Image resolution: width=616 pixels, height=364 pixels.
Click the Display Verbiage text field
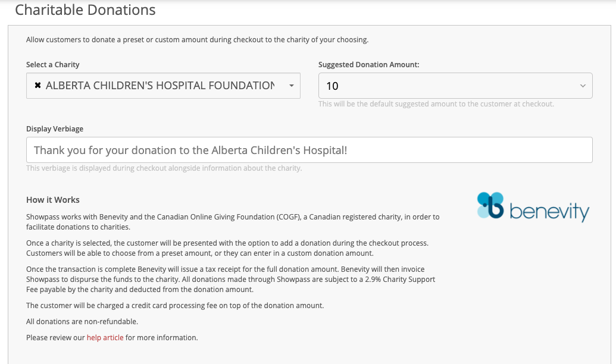tap(309, 150)
